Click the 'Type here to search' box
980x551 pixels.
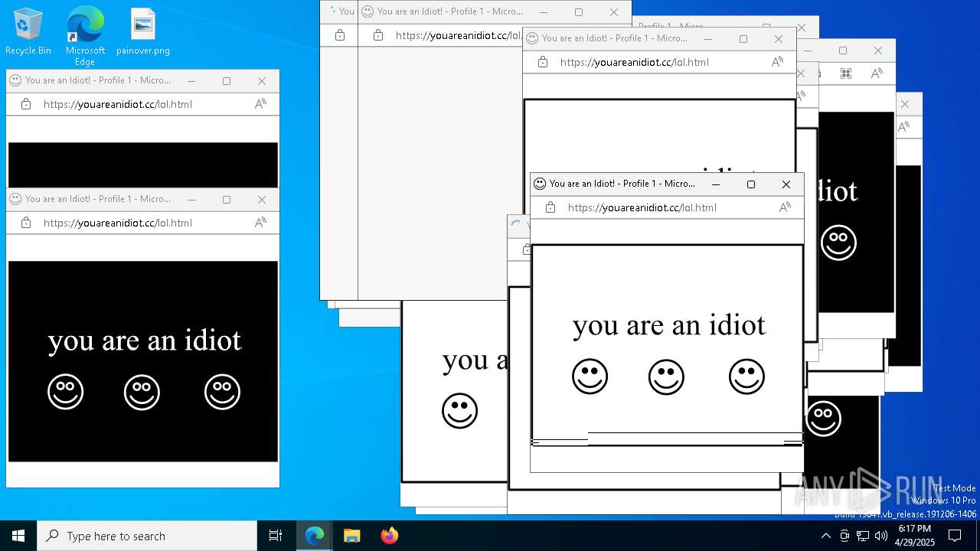coord(147,536)
